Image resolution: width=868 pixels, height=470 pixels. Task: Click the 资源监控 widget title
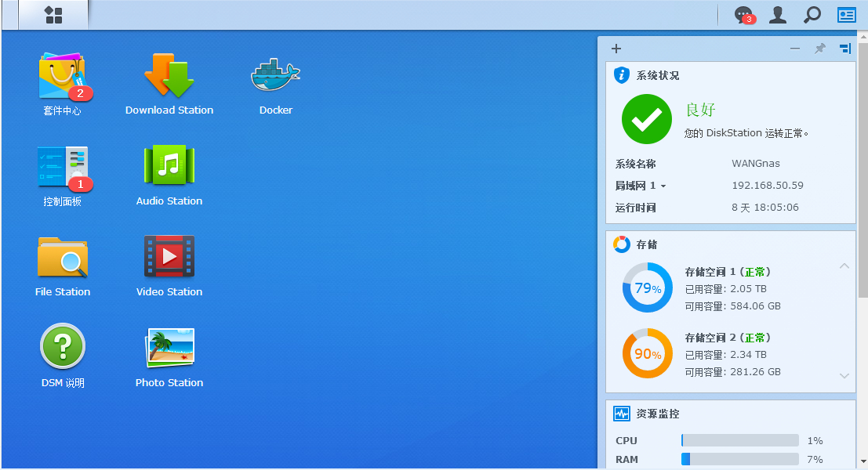coord(658,414)
